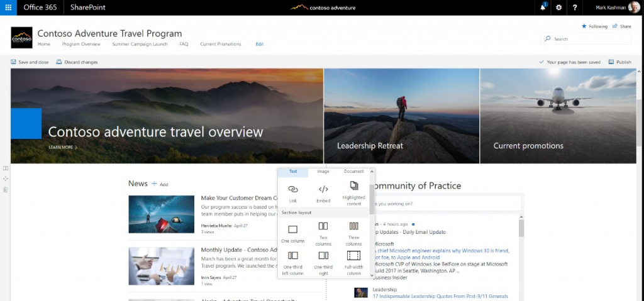The height and width of the screenshot is (301, 644).
Task: Open Summer Campaign Launch nav item
Action: pyautogui.click(x=140, y=45)
